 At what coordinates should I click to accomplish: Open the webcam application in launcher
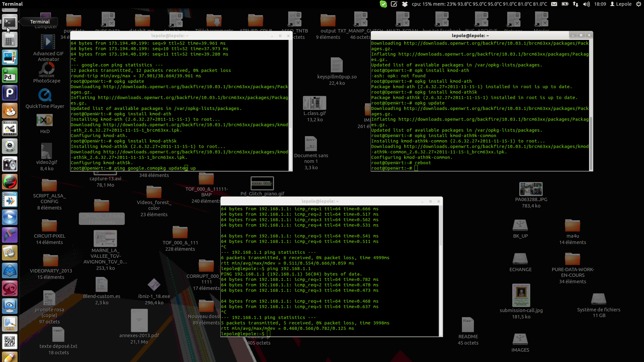pos(10,146)
